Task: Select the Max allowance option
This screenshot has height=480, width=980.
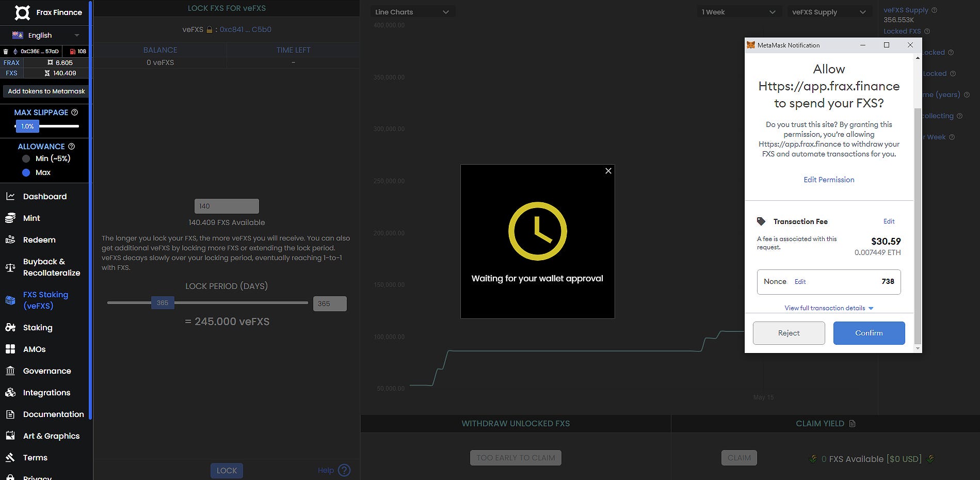Action: coord(26,172)
